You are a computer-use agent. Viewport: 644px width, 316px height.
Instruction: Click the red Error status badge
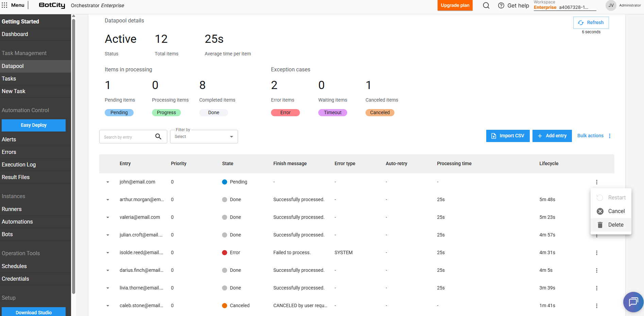[285, 113]
